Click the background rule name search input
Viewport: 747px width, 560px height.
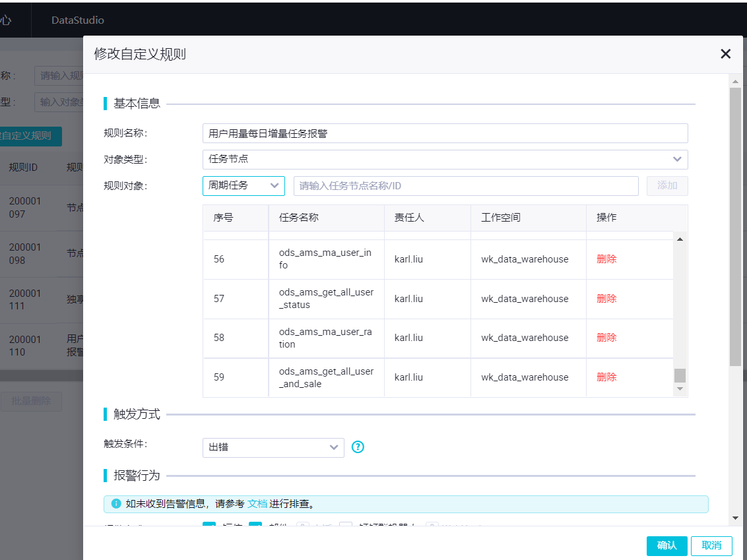pos(59,76)
